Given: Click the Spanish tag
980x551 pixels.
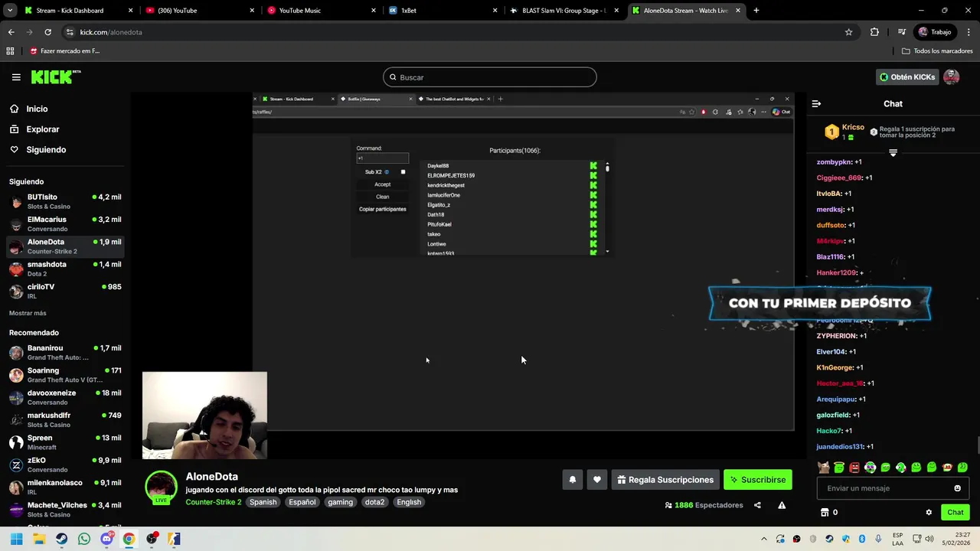Looking at the screenshot, I should (263, 502).
